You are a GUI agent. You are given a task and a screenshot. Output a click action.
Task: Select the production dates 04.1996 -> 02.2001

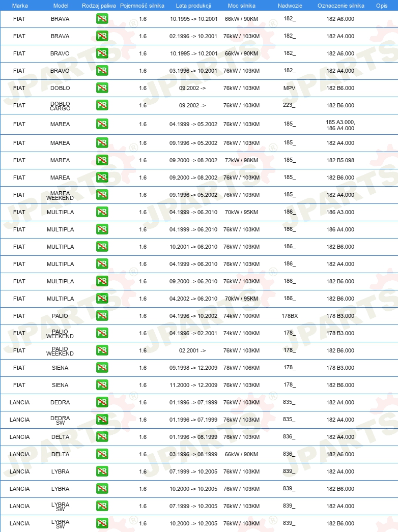(193, 333)
